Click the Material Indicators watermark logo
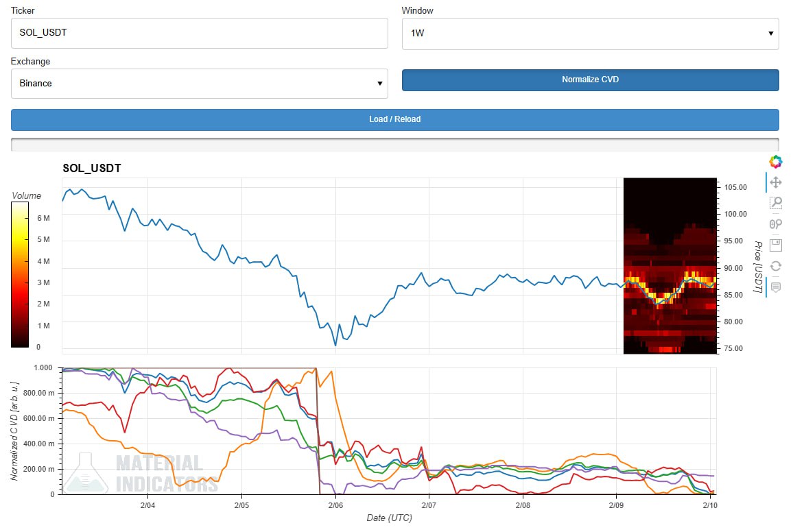 coord(141,473)
